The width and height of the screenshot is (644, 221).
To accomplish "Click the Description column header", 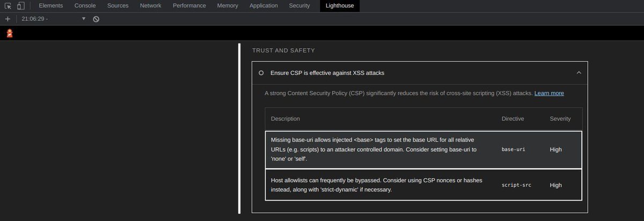I will pos(286,119).
